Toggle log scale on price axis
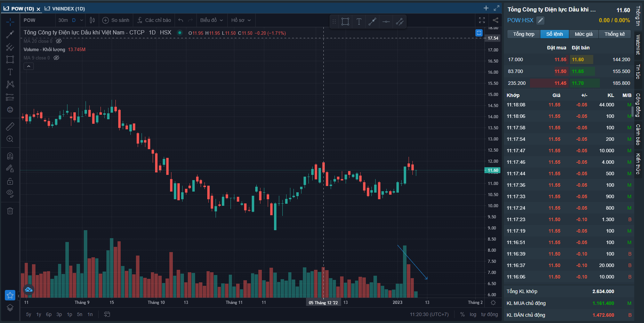The width and height of the screenshot is (644, 323). [x=473, y=314]
